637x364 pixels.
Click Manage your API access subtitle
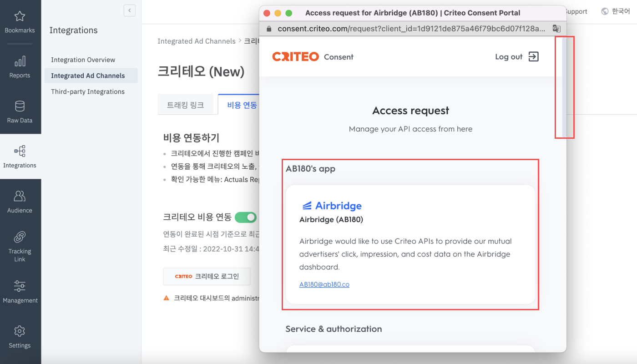point(411,129)
